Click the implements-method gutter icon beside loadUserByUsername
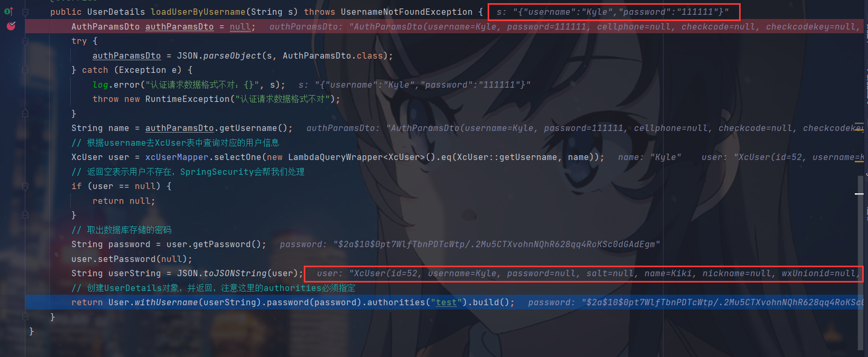 pos(9,11)
